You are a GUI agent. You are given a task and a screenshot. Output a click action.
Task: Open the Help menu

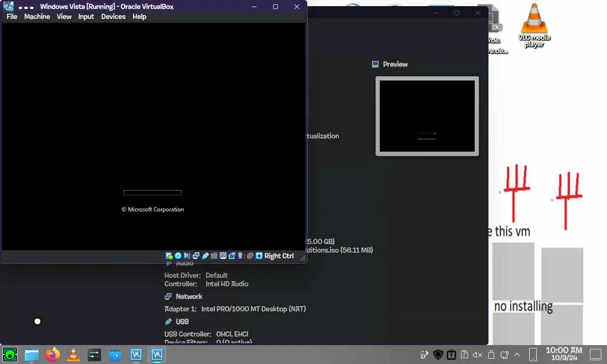(x=139, y=17)
